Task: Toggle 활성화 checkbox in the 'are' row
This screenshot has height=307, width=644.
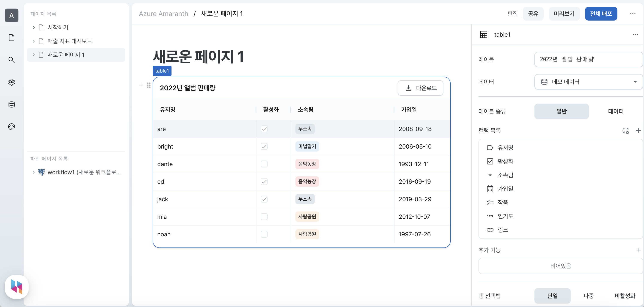Action: click(264, 129)
